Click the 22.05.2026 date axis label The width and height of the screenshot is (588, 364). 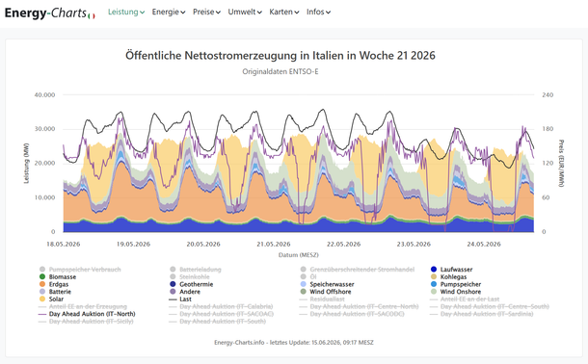point(343,244)
